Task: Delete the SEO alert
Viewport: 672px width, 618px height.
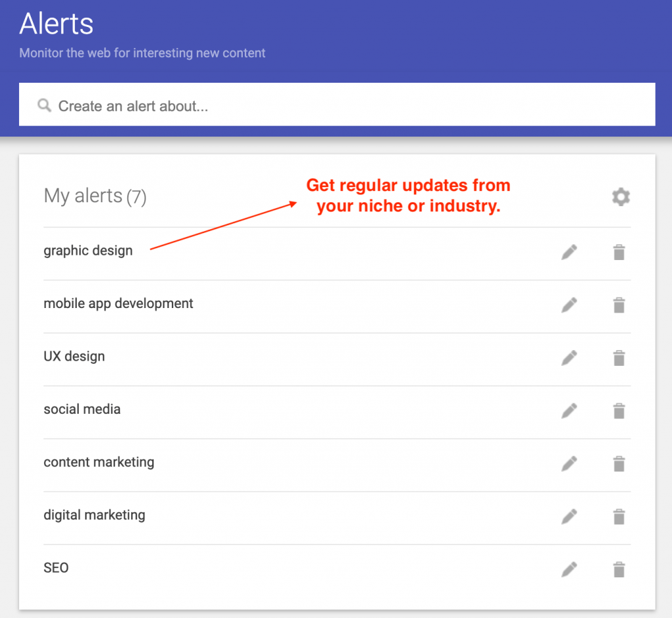Action: 619,569
